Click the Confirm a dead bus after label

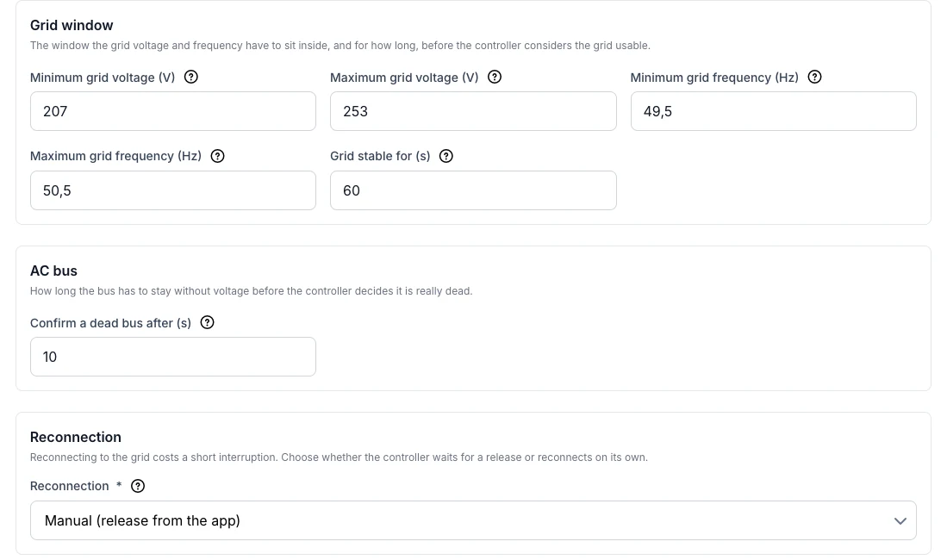(x=110, y=323)
